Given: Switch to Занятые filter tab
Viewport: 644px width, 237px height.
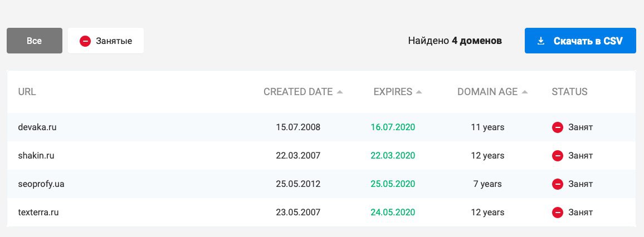Looking at the screenshot, I should (106, 41).
